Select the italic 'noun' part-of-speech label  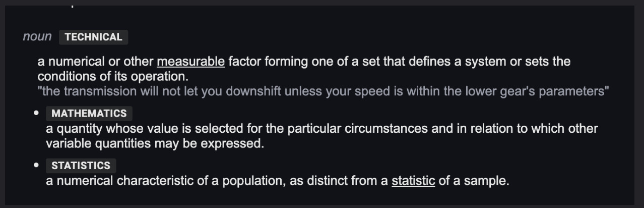37,36
